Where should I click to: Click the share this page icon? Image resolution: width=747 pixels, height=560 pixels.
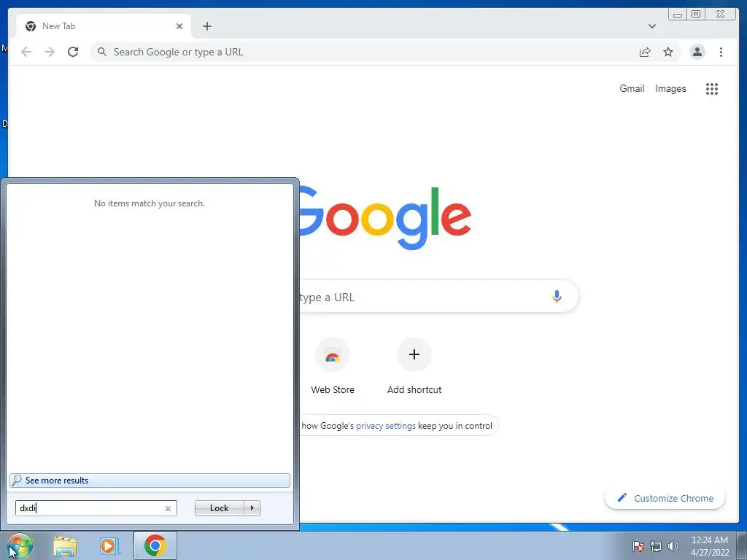click(x=645, y=52)
